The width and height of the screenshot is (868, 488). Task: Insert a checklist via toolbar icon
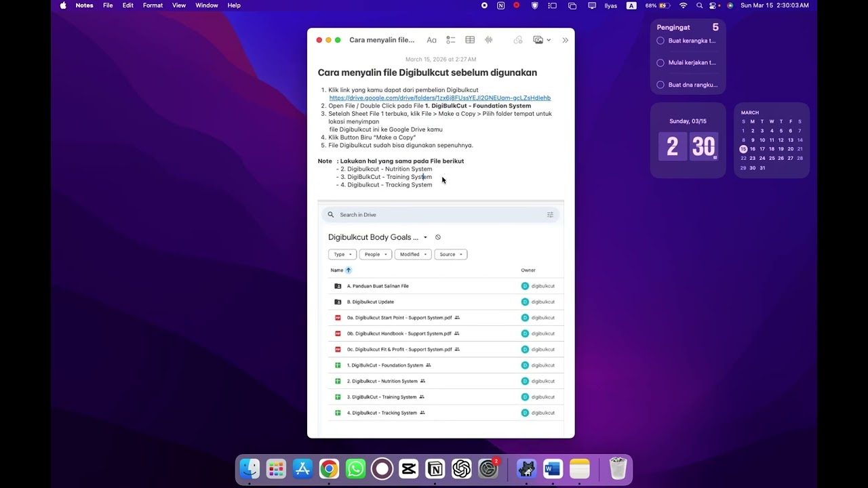click(x=451, y=40)
